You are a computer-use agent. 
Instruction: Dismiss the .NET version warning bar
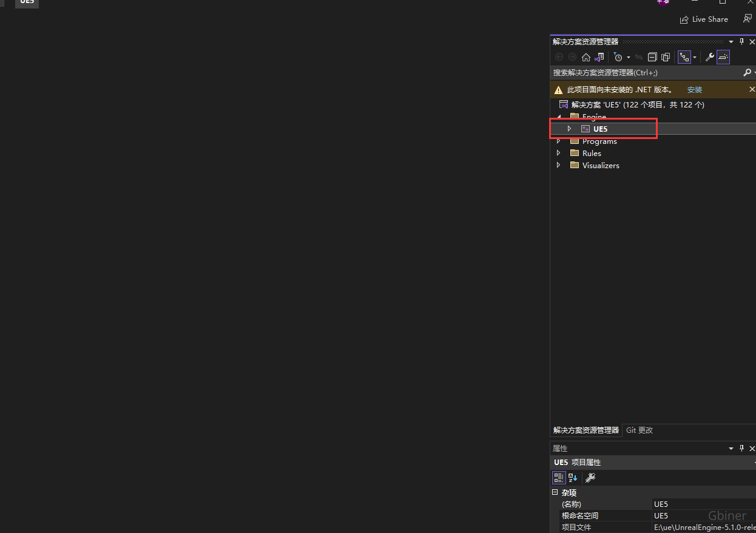coord(752,89)
